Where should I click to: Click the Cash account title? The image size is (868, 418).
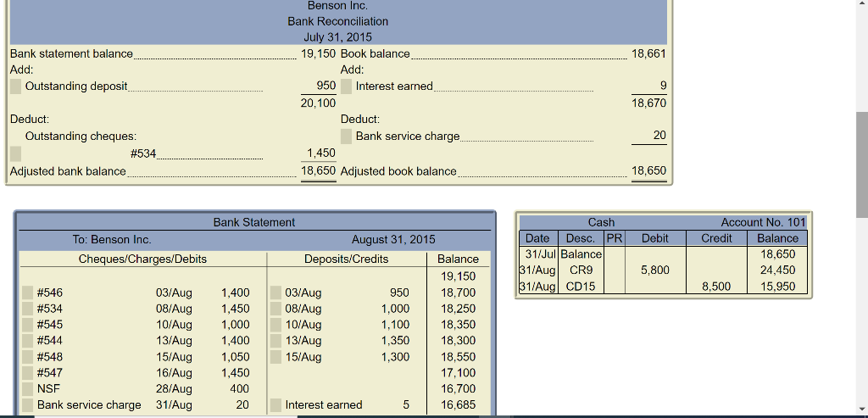point(601,222)
